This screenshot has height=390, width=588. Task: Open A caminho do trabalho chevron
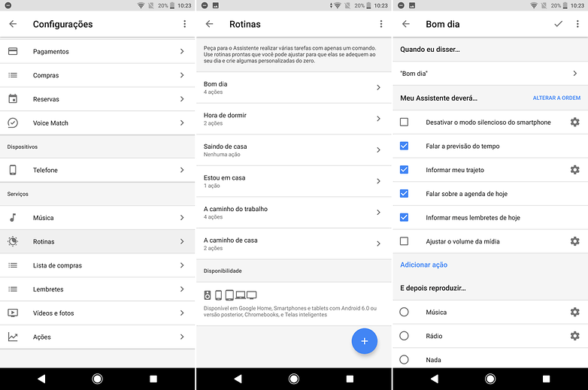(378, 213)
